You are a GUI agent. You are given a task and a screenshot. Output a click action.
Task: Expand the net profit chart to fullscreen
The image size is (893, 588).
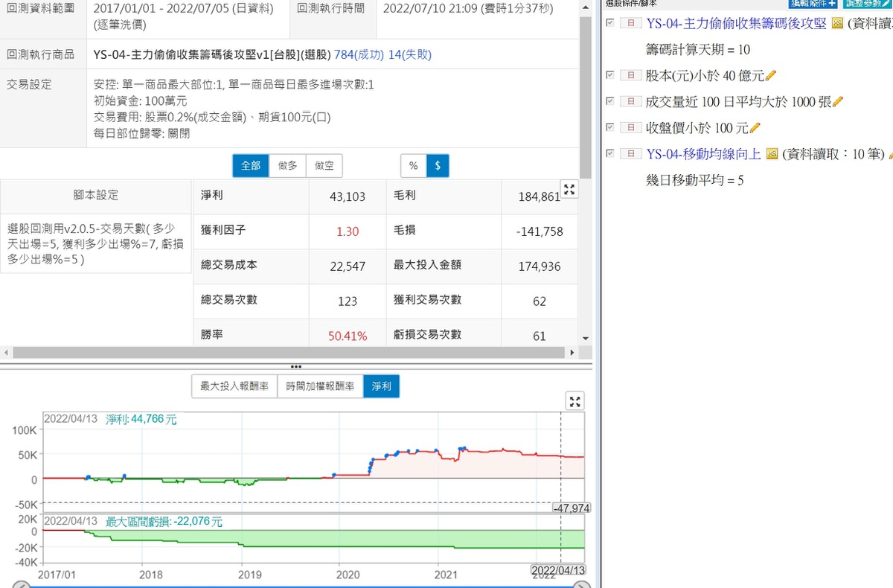574,402
